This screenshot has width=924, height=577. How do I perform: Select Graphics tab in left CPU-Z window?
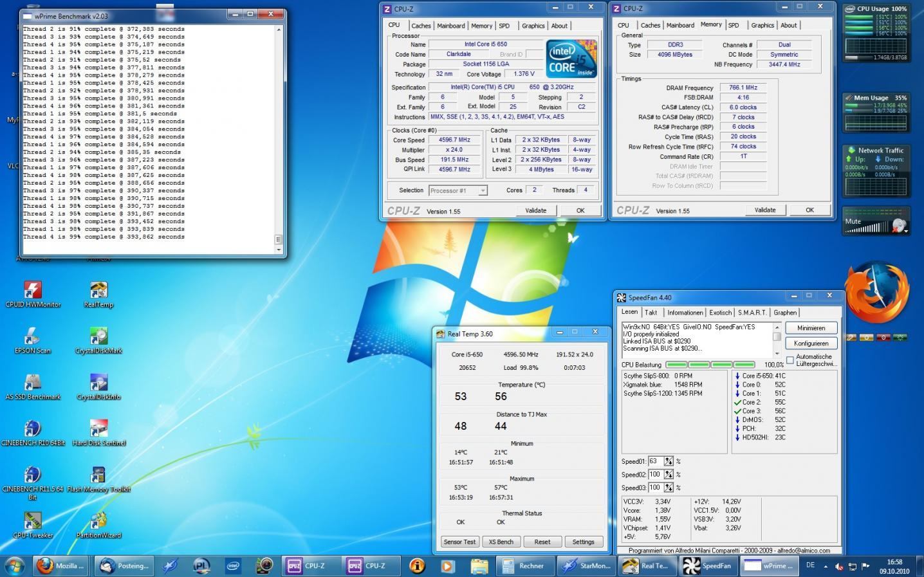tap(533, 26)
